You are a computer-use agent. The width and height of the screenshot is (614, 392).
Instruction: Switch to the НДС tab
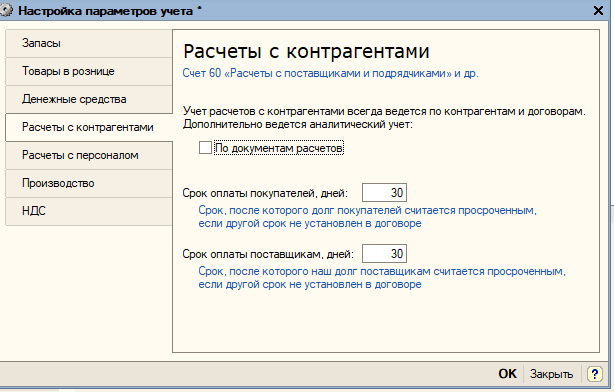click(x=89, y=211)
